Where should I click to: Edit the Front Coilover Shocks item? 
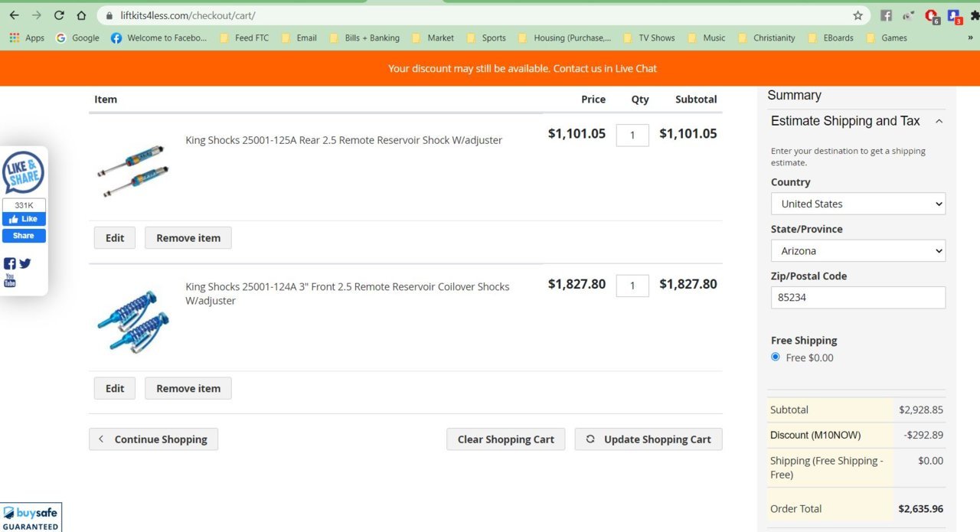click(115, 388)
